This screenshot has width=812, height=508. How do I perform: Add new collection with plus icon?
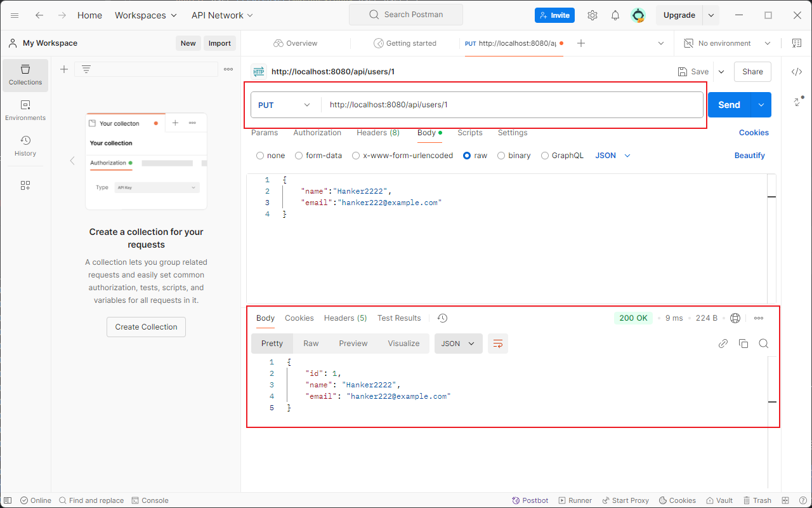(64, 69)
